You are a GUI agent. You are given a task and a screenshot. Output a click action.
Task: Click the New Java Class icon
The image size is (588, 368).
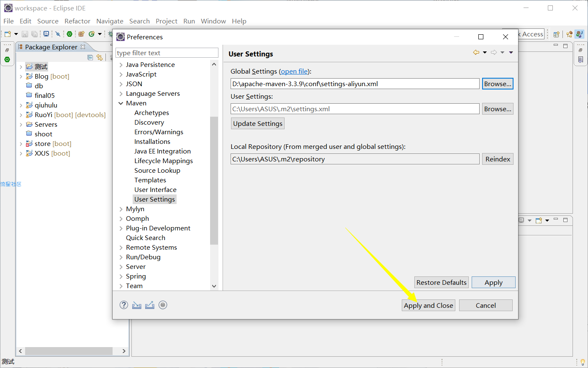tap(92, 34)
